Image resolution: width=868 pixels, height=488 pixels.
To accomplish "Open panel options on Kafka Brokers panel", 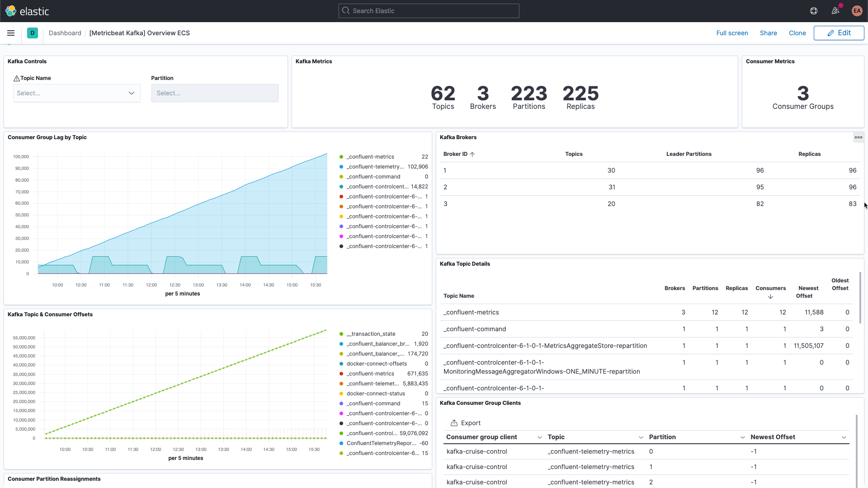I will click(859, 137).
